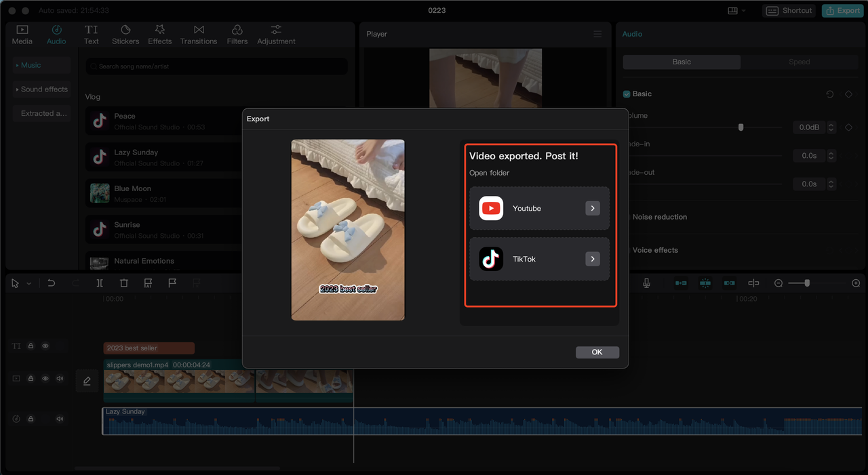Open the voiceover recording microphone icon
868x475 pixels.
coord(646,283)
